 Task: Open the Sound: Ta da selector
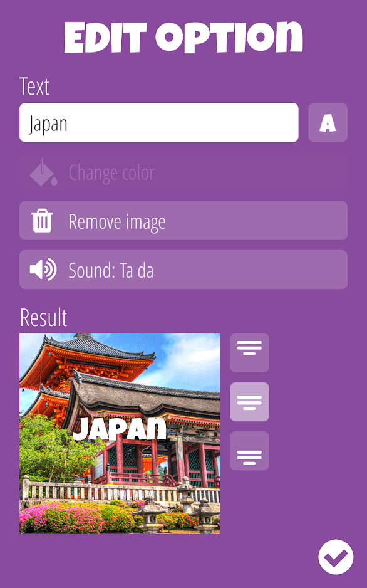(183, 270)
